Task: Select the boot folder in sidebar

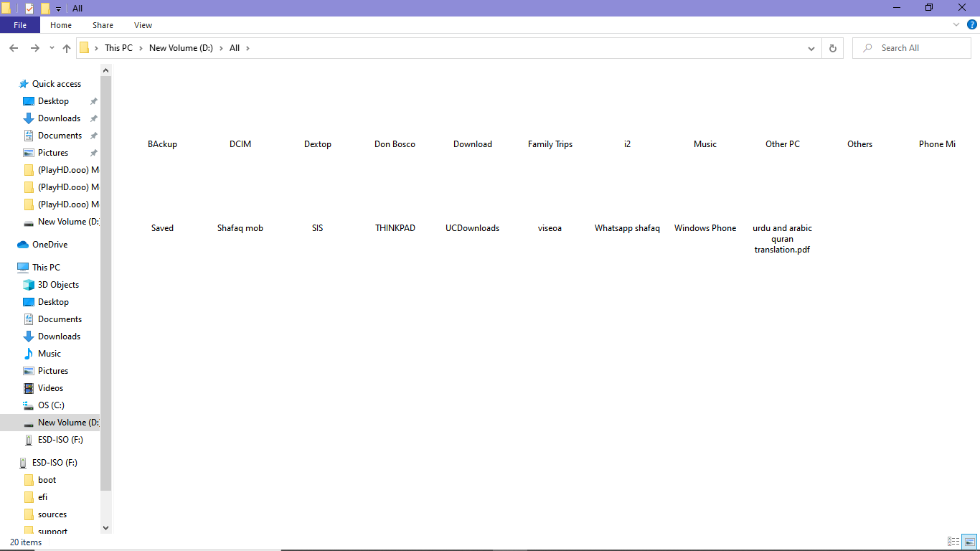Action: point(47,480)
